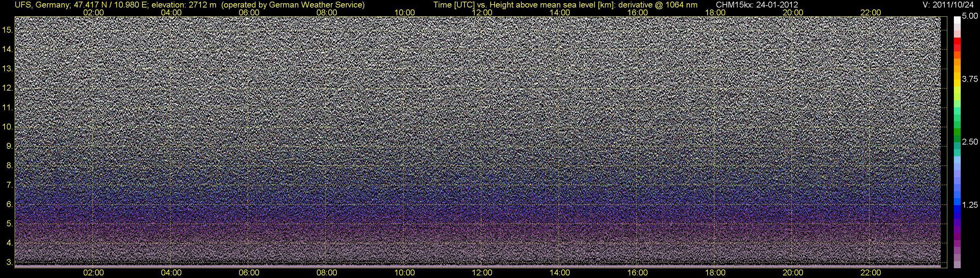Click '22:00' on the top time axis
This screenshot has height=278, width=980.
tap(871, 12)
